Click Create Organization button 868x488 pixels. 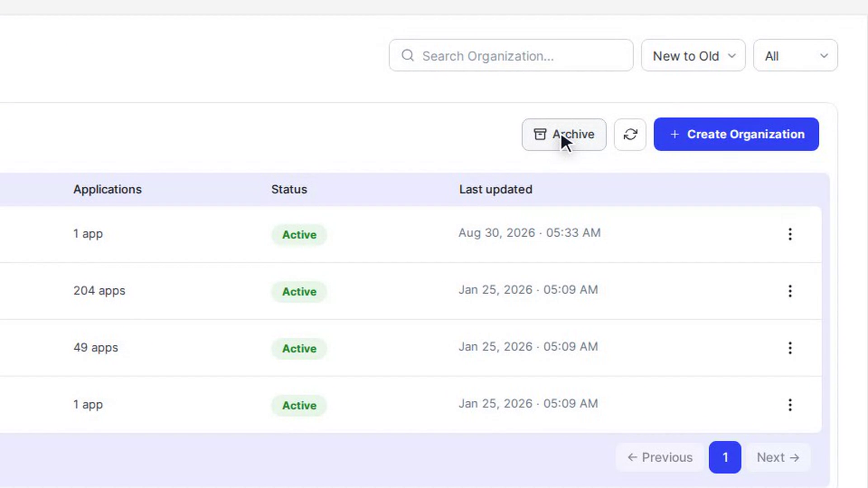coord(736,134)
